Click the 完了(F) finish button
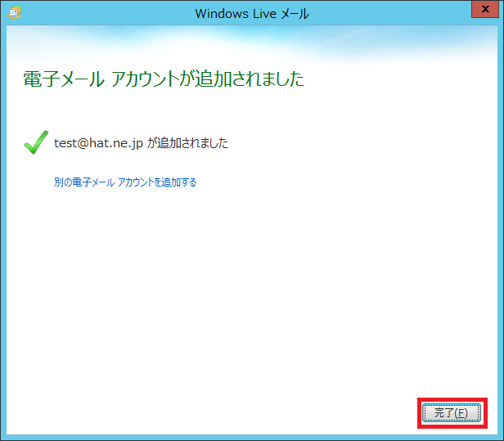504x441 pixels. [452, 412]
